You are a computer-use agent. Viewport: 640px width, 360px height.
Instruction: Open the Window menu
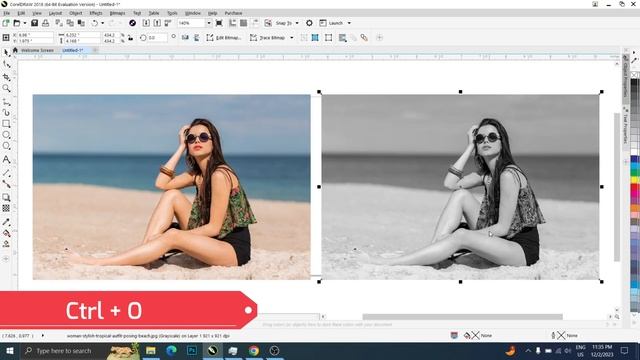(193, 13)
